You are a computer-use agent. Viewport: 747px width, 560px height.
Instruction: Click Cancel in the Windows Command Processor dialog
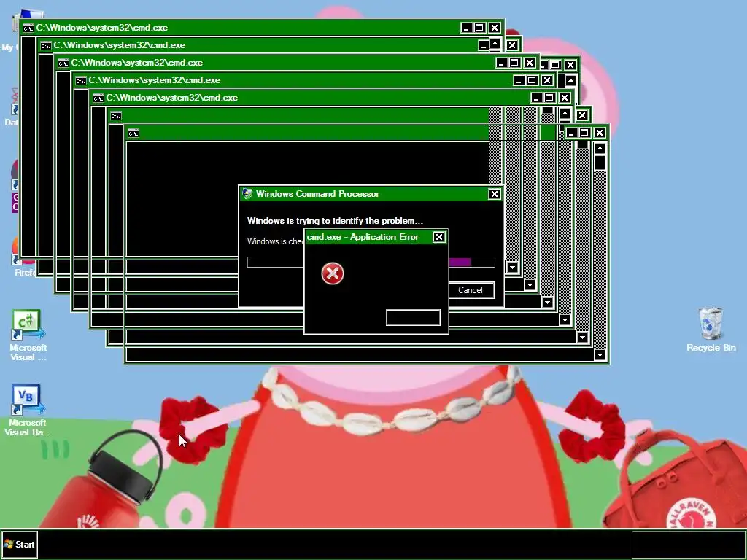[471, 290]
